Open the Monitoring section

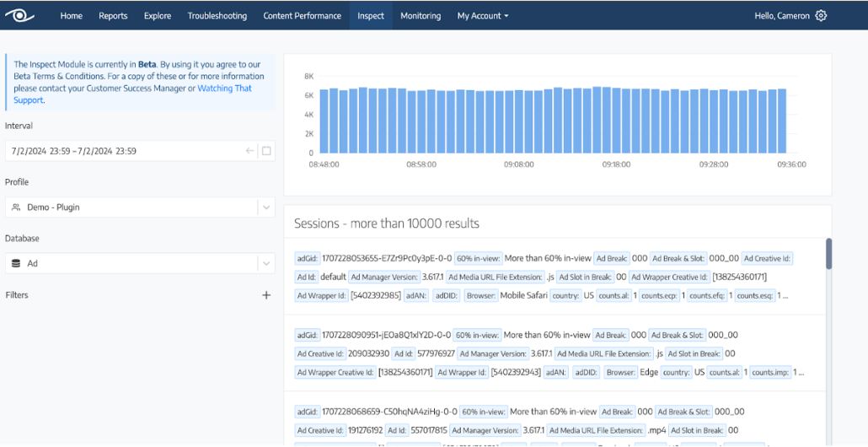tap(420, 15)
